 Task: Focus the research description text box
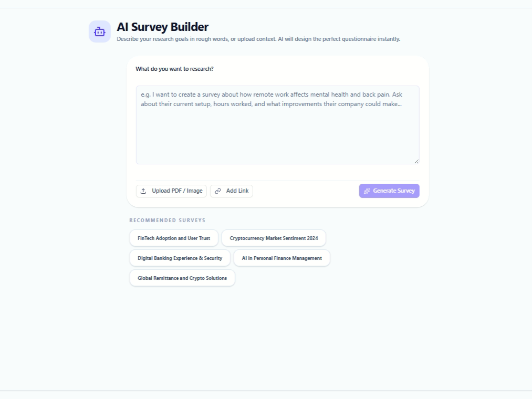277,125
